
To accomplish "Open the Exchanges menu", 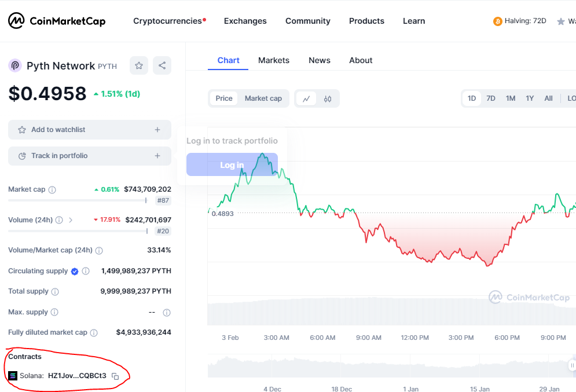I will tap(245, 21).
